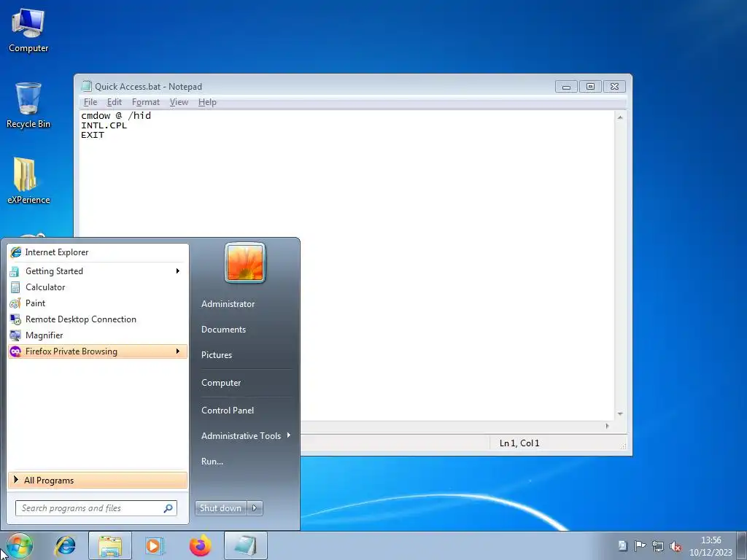Select the eXPerience folder on desktop
This screenshot has height=560, width=747.
tap(28, 181)
